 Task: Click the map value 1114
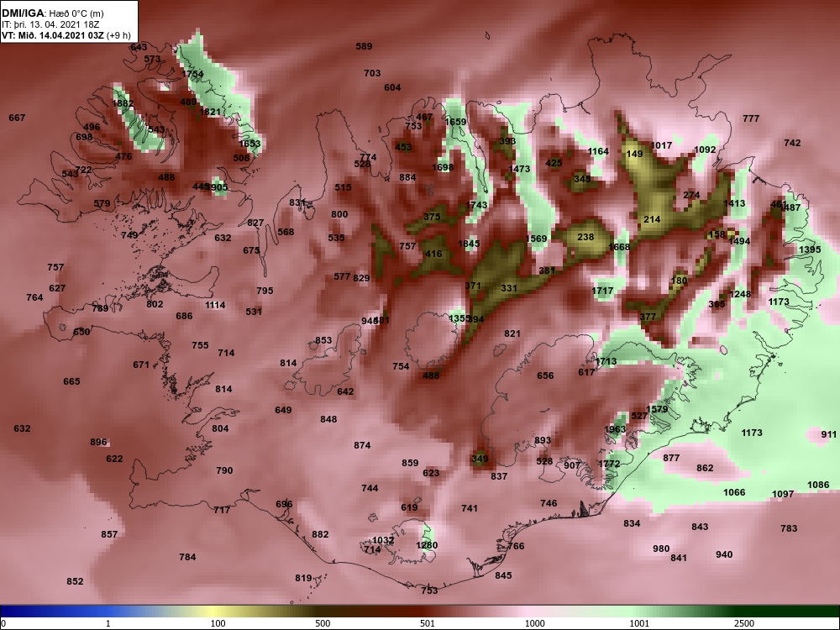coord(215,306)
